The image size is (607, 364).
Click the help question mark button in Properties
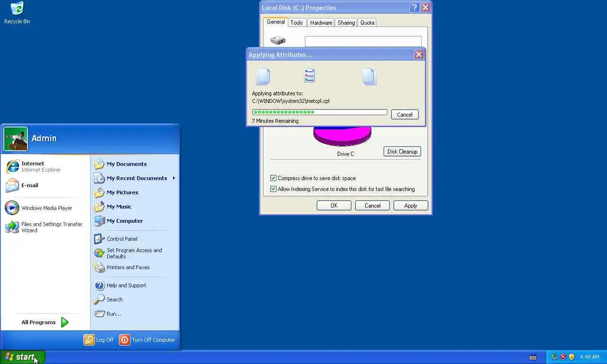pos(414,8)
